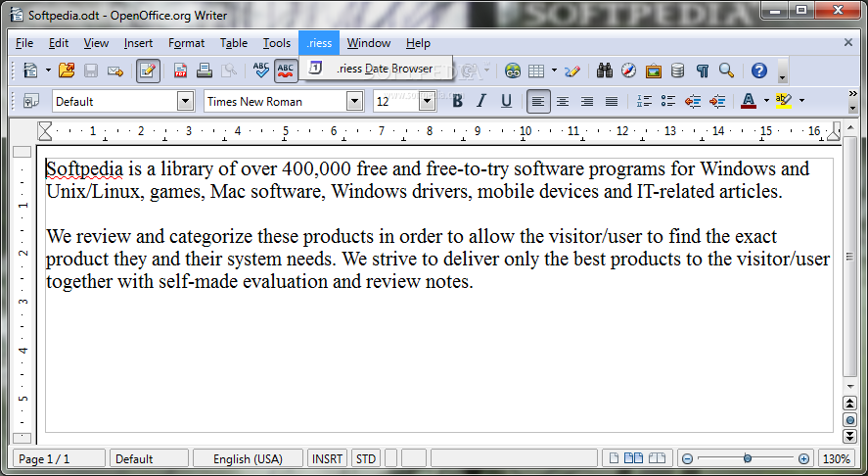
Task: Click zoom out minus button
Action: click(688, 458)
